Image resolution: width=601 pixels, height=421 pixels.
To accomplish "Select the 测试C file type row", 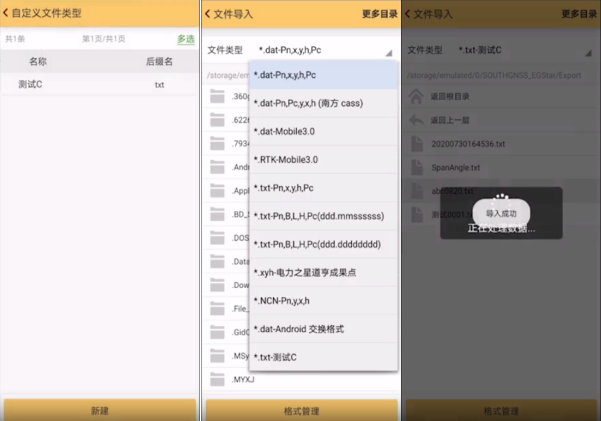I will 99,85.
